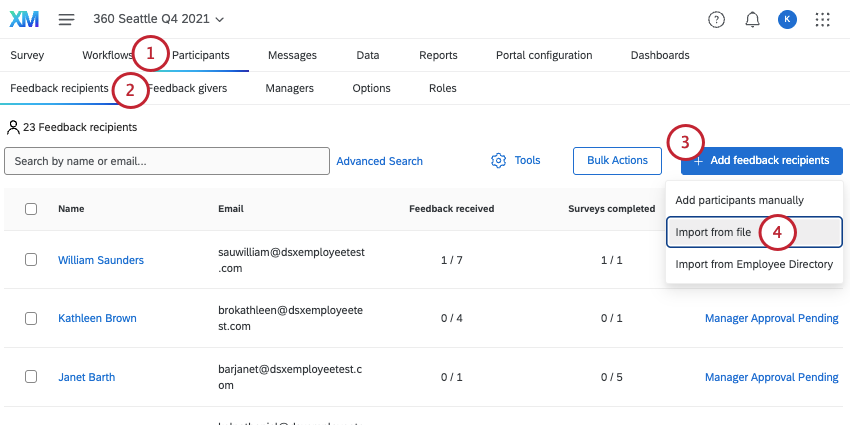The height and width of the screenshot is (425, 850).
Task: Select the Feedback recipients sub-tab
Action: (59, 88)
